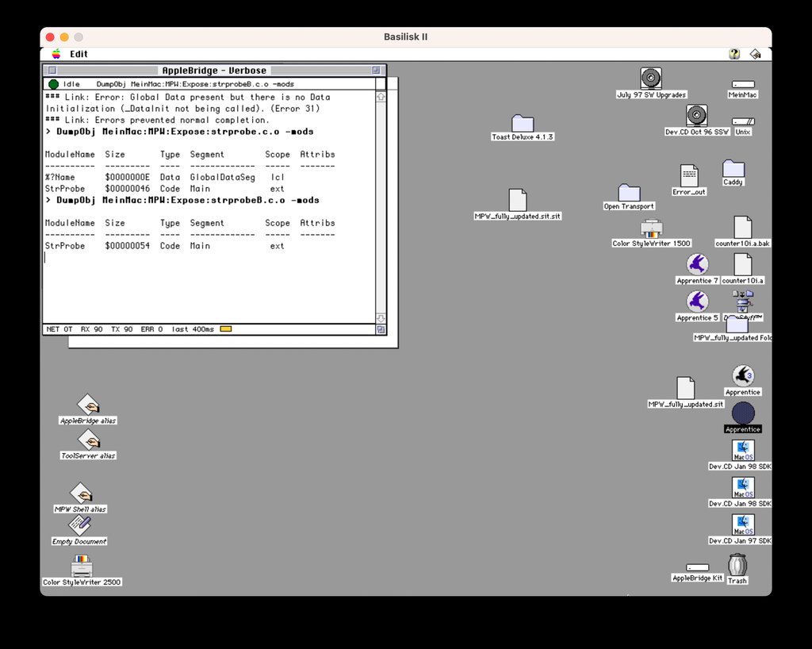
Task: Select the Error_out text document
Action: (689, 175)
